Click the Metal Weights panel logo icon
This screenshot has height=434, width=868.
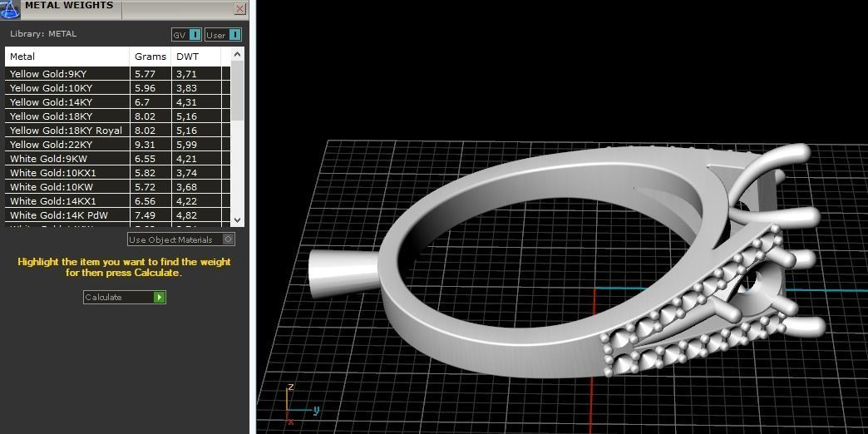(x=10, y=8)
